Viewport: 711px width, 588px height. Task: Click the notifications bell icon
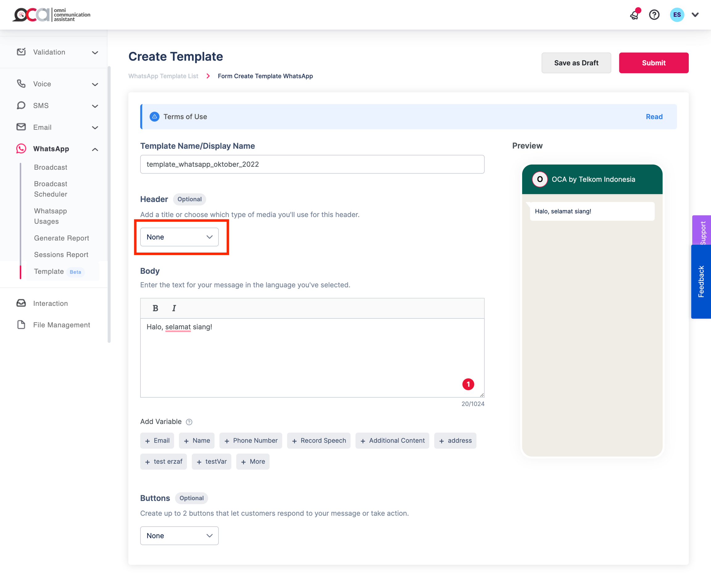[x=634, y=15]
